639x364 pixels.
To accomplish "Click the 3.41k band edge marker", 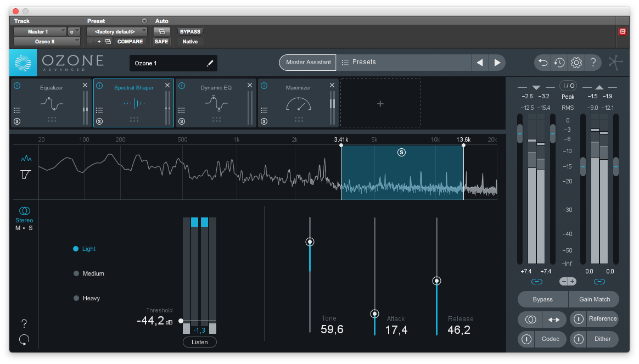I will point(341,145).
